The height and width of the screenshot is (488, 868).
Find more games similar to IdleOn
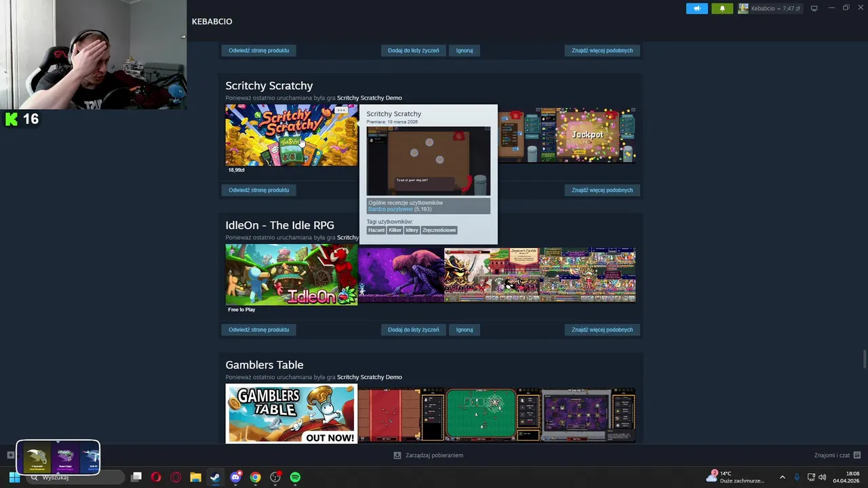coord(602,329)
